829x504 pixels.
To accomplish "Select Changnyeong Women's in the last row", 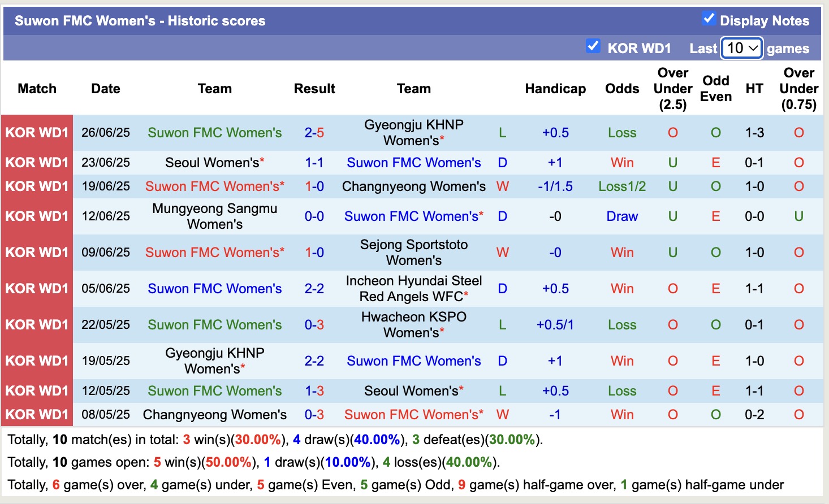I will click(215, 415).
